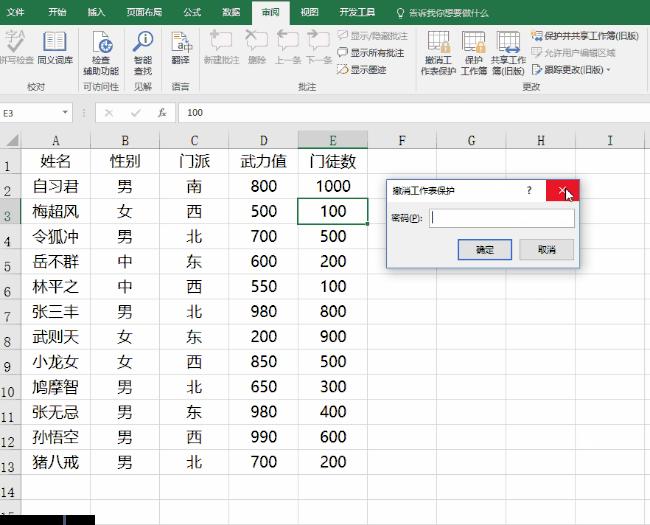Click cell containing 武则天
The width and height of the screenshot is (650, 525).
tap(56, 337)
